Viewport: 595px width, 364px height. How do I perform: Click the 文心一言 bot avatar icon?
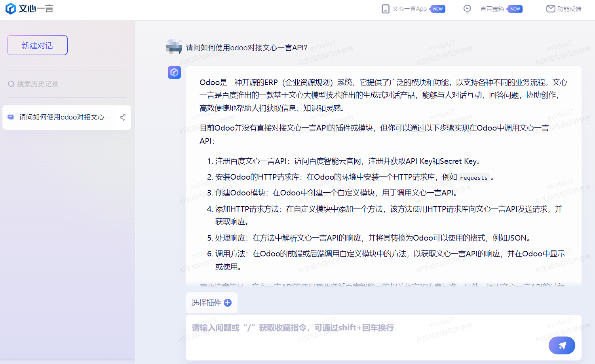pyautogui.click(x=174, y=72)
